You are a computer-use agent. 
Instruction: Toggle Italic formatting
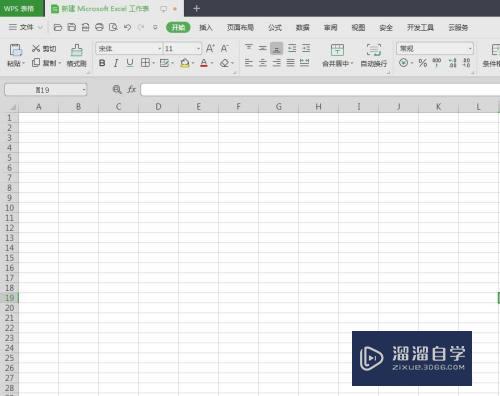coord(116,63)
